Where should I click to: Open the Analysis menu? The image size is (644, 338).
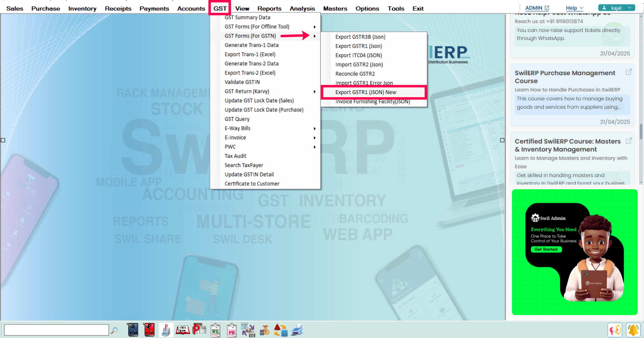tap(302, 8)
